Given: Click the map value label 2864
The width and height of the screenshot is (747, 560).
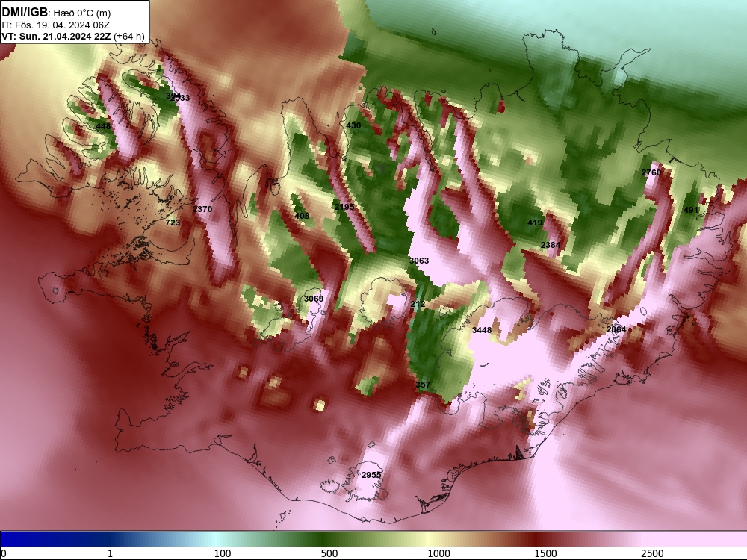Looking at the screenshot, I should coord(616,329).
